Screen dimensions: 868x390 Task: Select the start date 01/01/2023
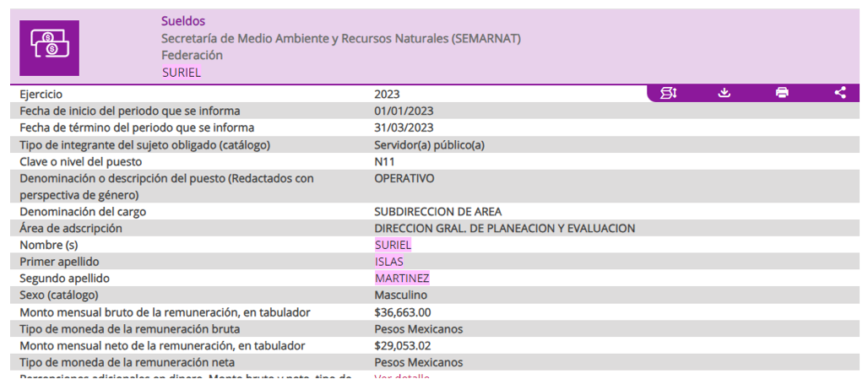[x=404, y=111]
